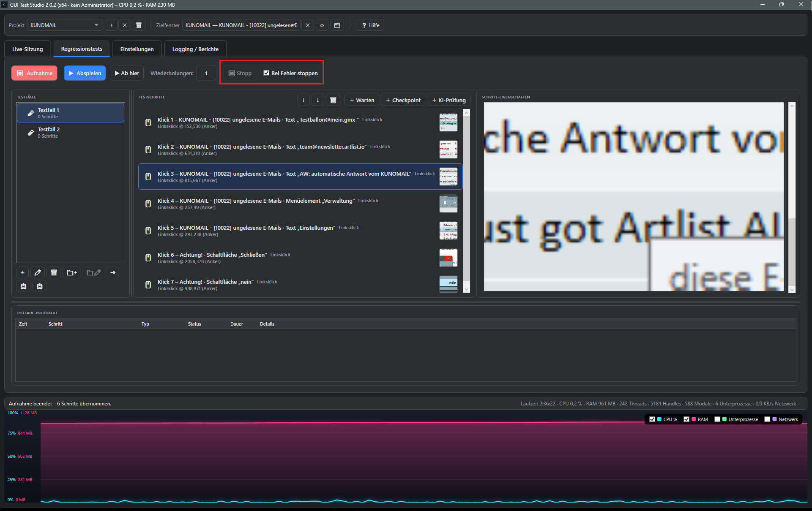Viewport: 812px width, 511px height.
Task: Select step Klick 2 team@newsletter.artlist.io
Action: [x=301, y=150]
